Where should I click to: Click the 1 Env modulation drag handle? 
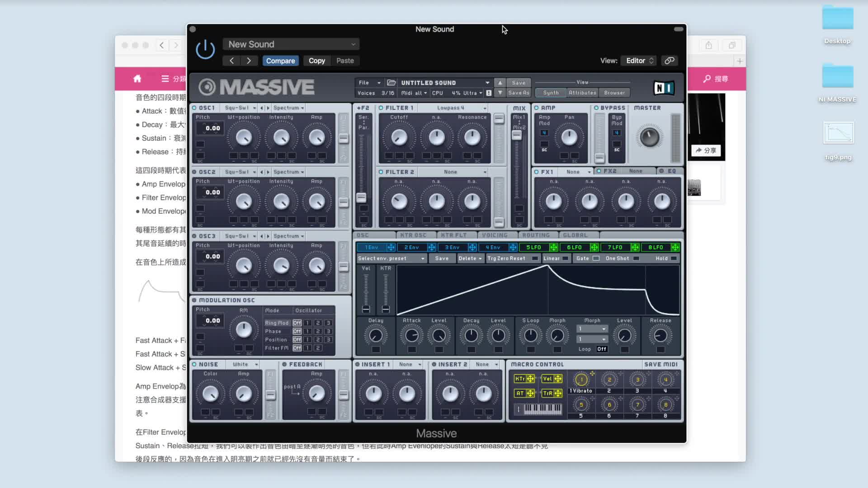[x=391, y=247]
